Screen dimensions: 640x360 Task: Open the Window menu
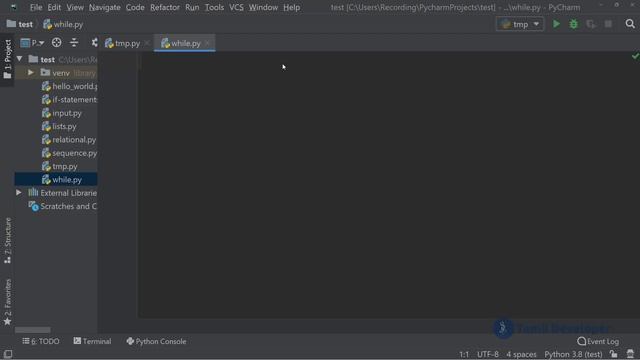coord(263,7)
